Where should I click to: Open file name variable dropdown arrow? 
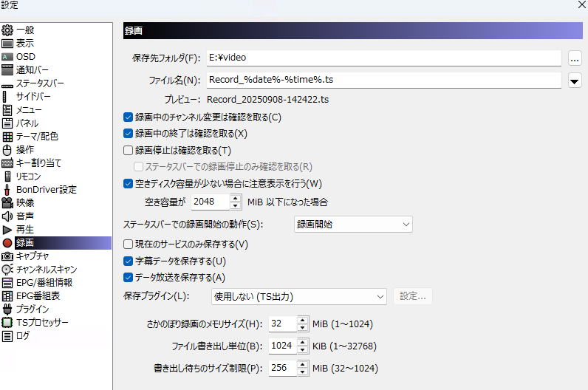(575, 81)
